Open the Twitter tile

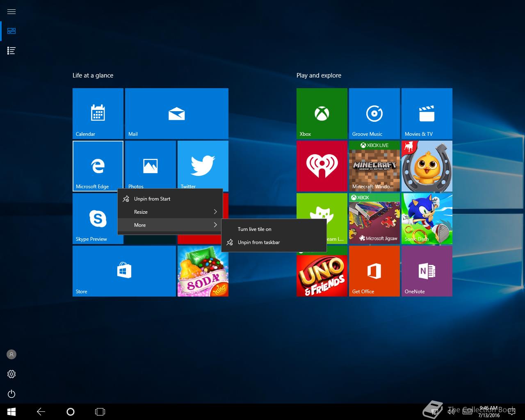[203, 165]
